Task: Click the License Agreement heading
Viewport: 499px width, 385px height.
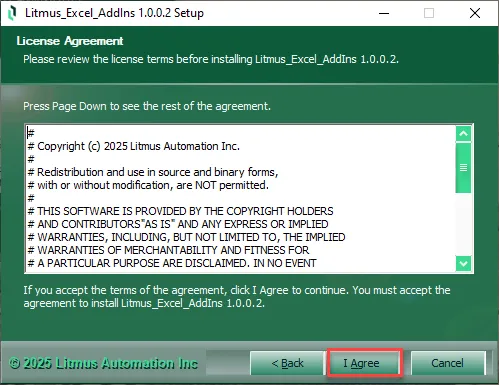Action: [70, 41]
